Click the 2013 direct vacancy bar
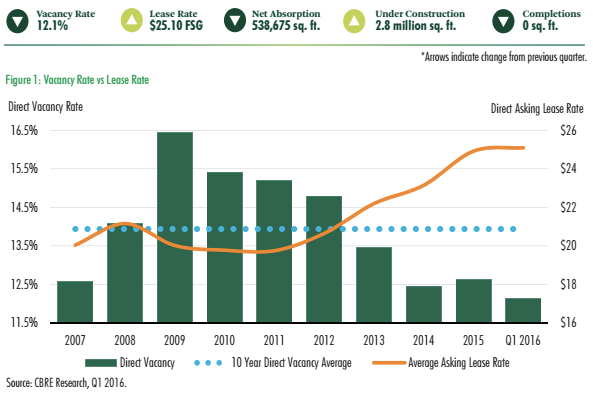Viewport: 593px width, 396px height. coord(374,285)
